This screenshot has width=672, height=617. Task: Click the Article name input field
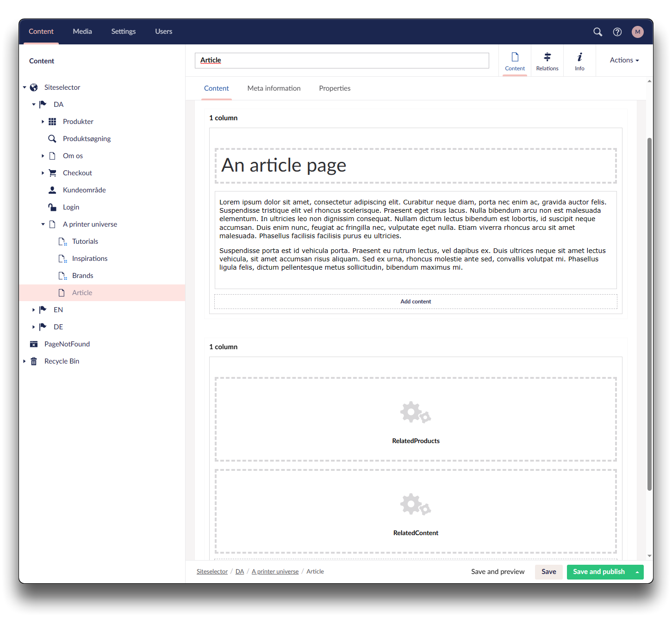point(342,61)
